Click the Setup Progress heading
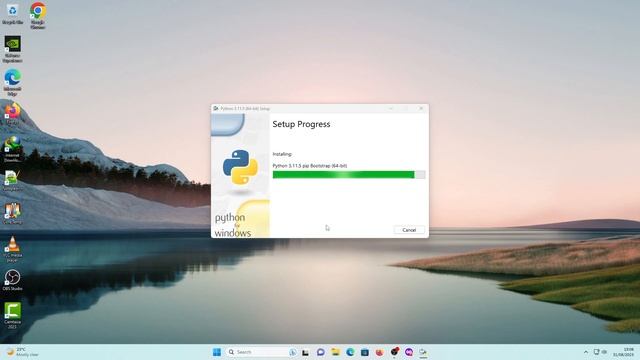 tap(301, 124)
